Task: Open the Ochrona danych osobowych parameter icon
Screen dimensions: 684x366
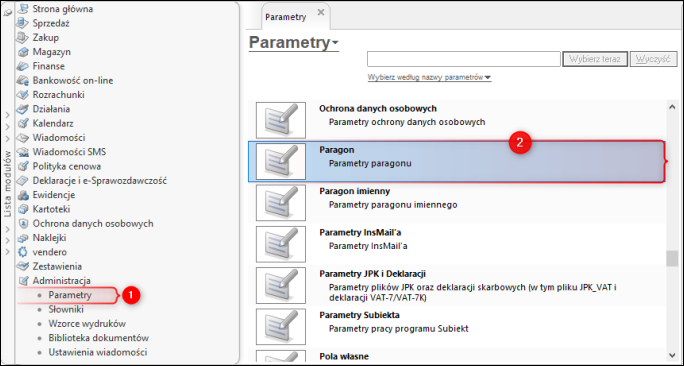Action: point(281,120)
